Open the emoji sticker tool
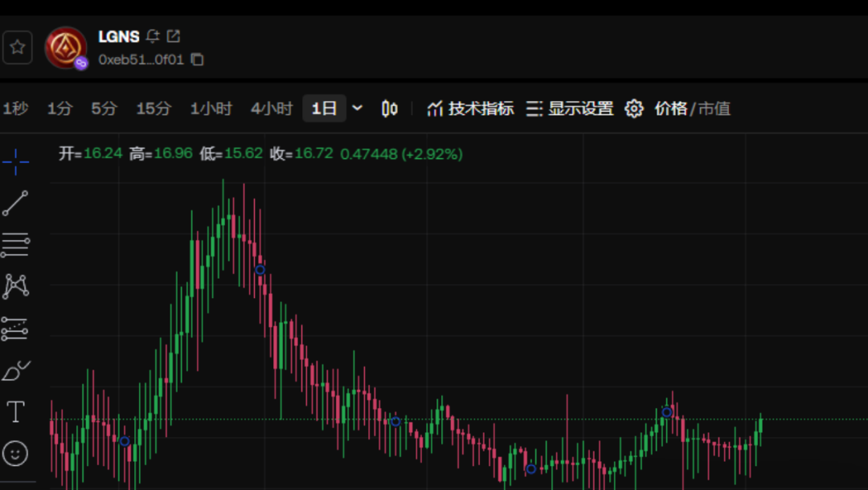Screen dimensions: 868x490 tap(15, 454)
